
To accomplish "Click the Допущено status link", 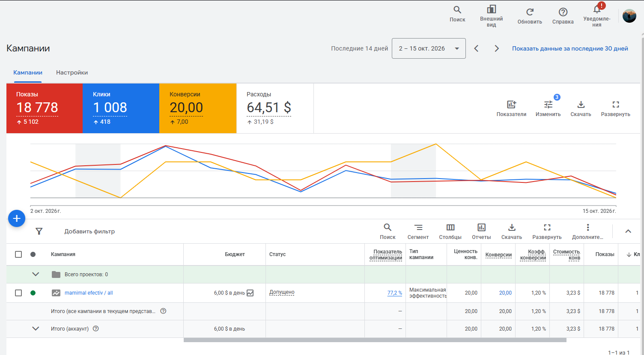I will pyautogui.click(x=282, y=292).
